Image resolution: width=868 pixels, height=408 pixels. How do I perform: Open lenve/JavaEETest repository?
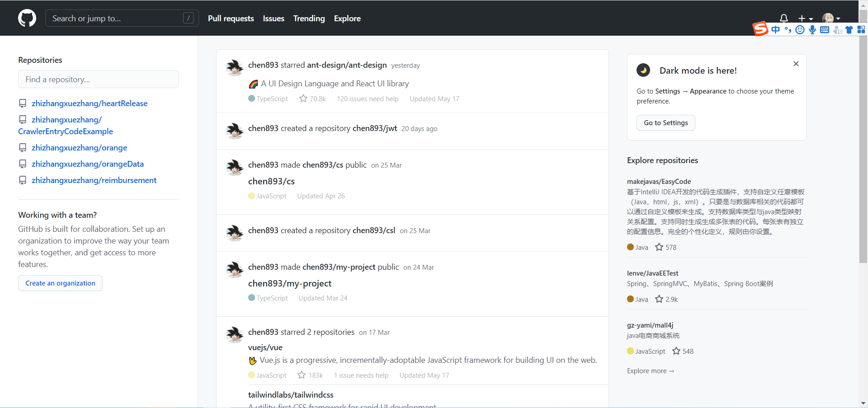[x=652, y=273]
